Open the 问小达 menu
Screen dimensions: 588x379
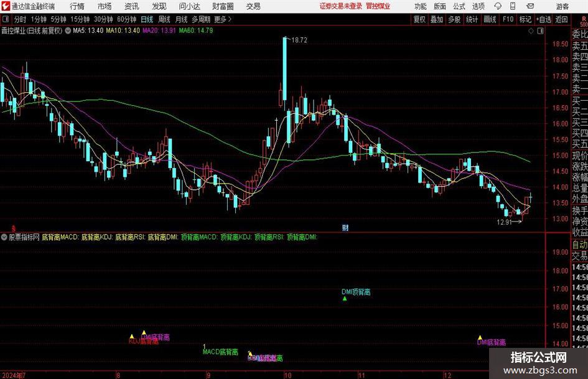[189, 6]
